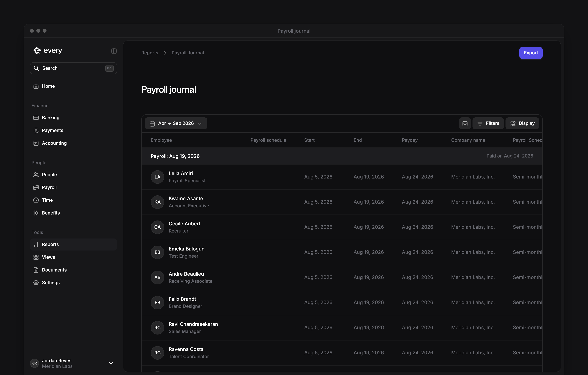
Task: Click the Reports breadcrumb link
Action: 150,53
